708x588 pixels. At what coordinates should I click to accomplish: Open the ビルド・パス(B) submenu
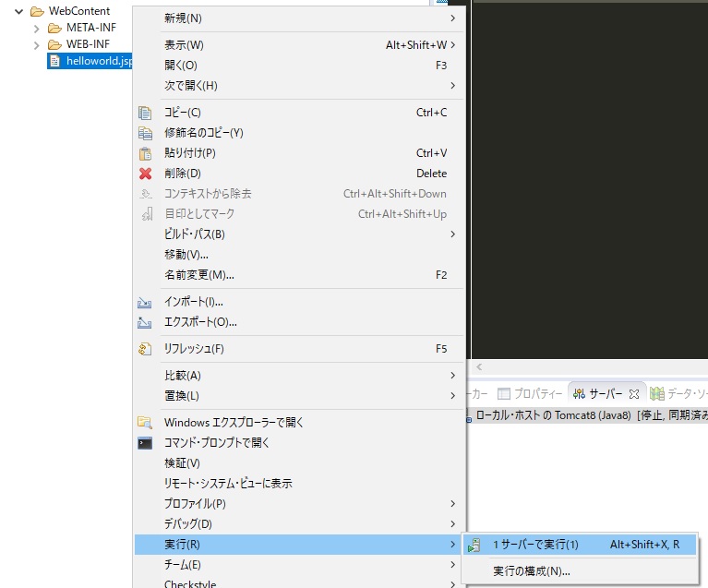pos(300,234)
